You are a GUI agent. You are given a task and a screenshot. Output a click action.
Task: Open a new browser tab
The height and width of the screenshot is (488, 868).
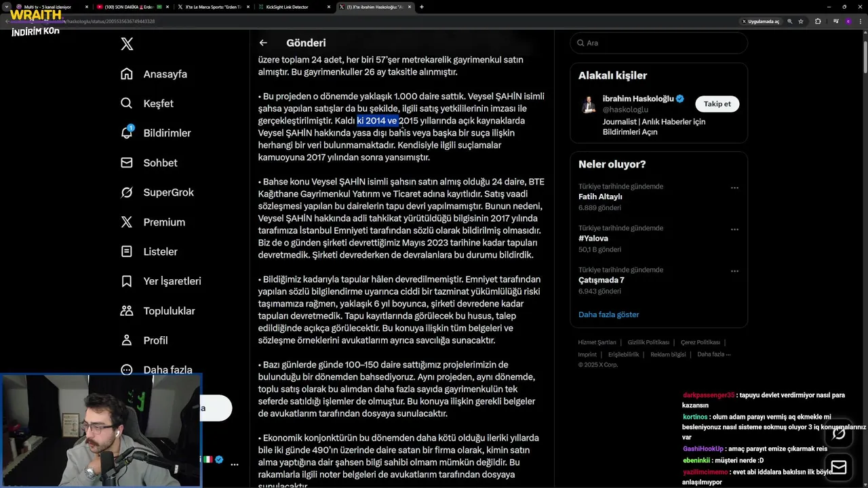click(422, 7)
